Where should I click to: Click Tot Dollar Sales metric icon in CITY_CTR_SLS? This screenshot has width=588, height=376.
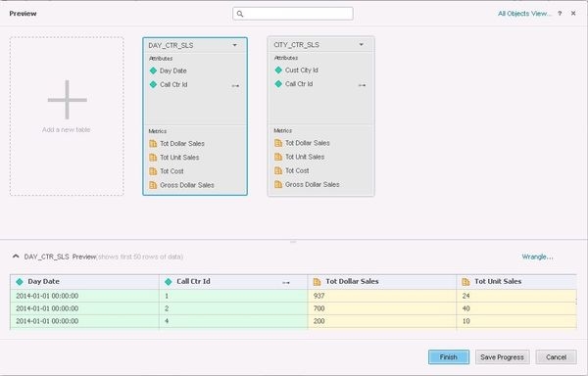pyautogui.click(x=278, y=143)
